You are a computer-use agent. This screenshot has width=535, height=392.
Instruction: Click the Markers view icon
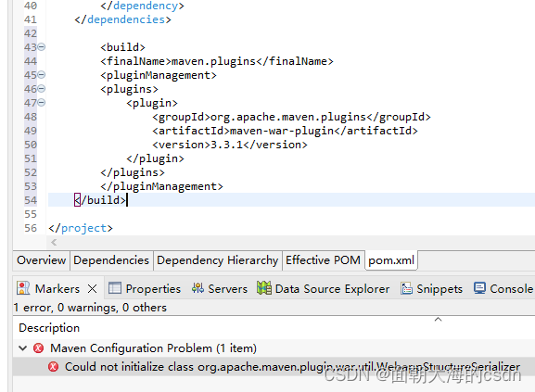pyautogui.click(x=23, y=288)
